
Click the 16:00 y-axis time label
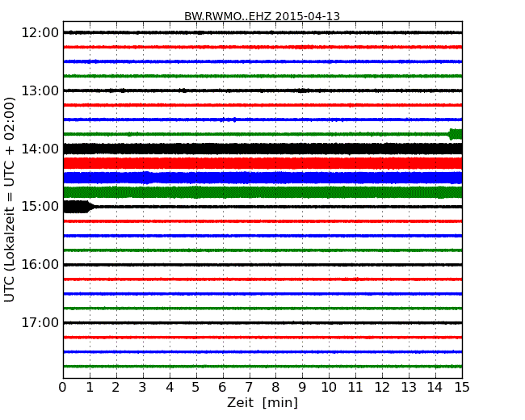point(40,265)
